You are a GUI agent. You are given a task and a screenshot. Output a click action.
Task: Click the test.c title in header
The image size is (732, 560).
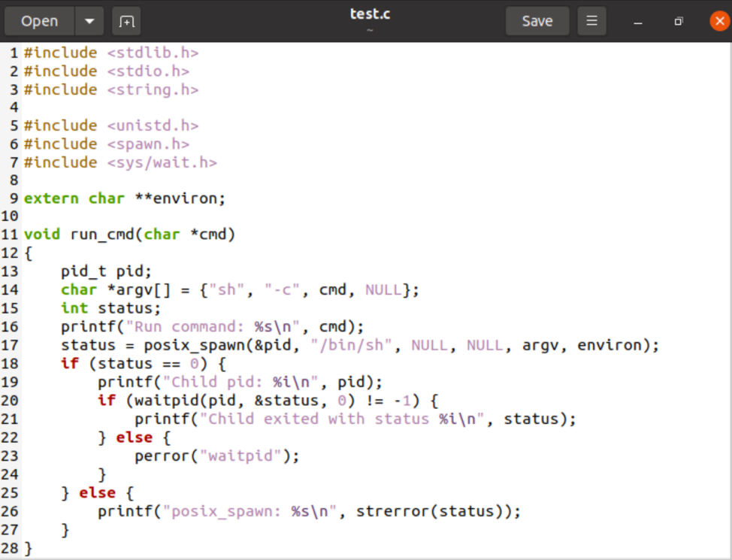[370, 14]
